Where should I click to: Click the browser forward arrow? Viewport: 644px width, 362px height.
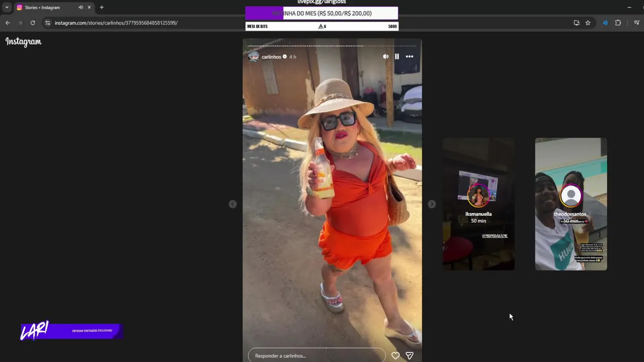click(20, 23)
